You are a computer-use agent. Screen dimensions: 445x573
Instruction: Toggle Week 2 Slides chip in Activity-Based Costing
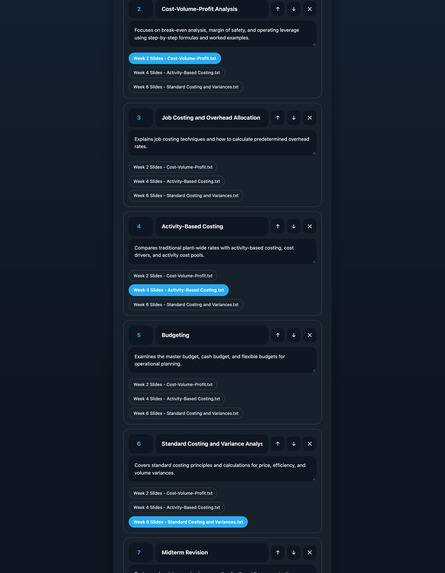click(173, 276)
